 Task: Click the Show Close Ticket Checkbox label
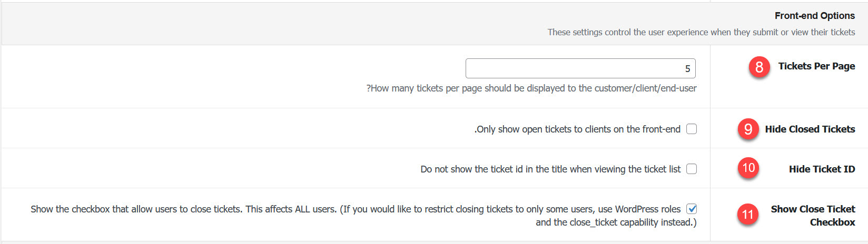(813, 216)
